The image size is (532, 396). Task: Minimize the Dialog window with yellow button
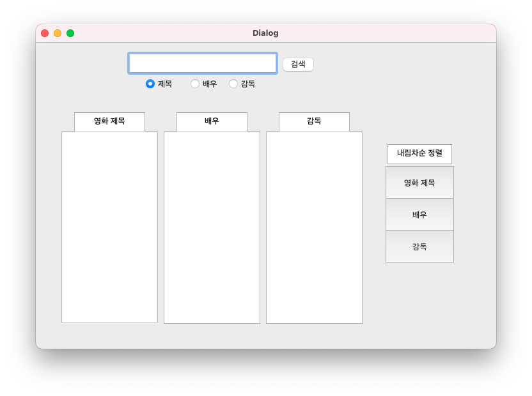pos(58,33)
